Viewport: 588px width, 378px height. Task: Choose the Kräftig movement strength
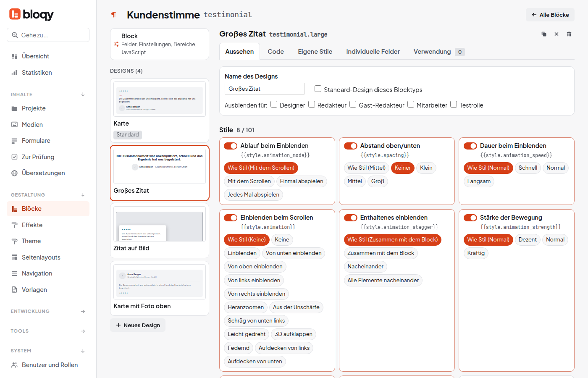tap(476, 253)
